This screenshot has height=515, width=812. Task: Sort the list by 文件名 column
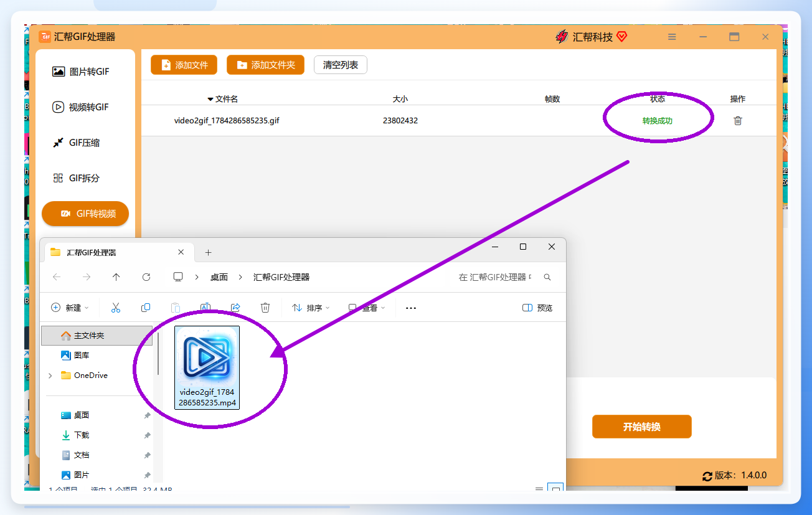pos(222,99)
